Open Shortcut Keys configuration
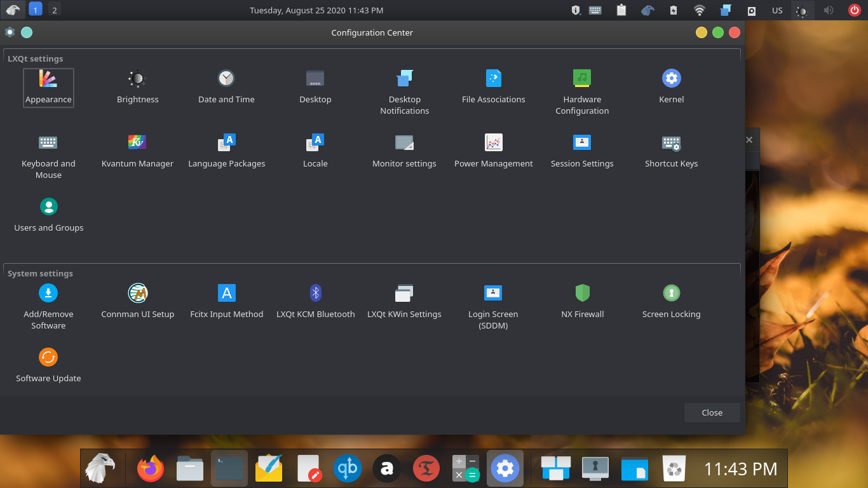The height and width of the screenshot is (488, 868). (672, 152)
